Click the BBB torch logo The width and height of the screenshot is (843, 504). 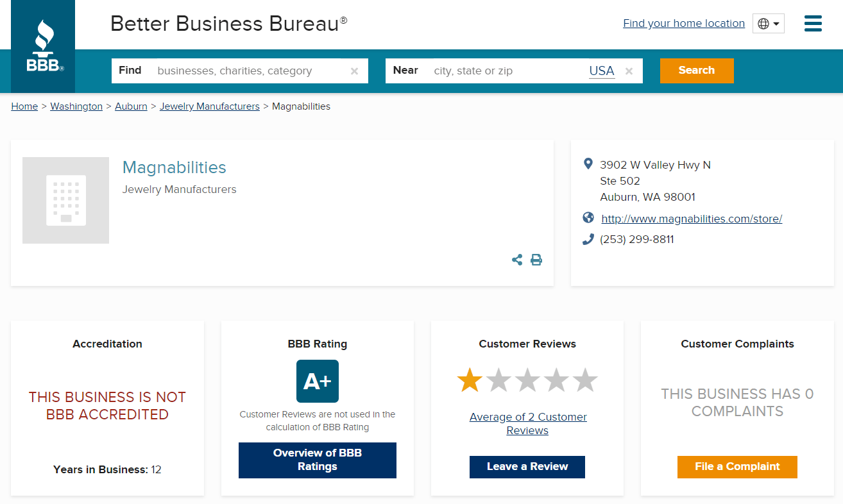coord(44,46)
